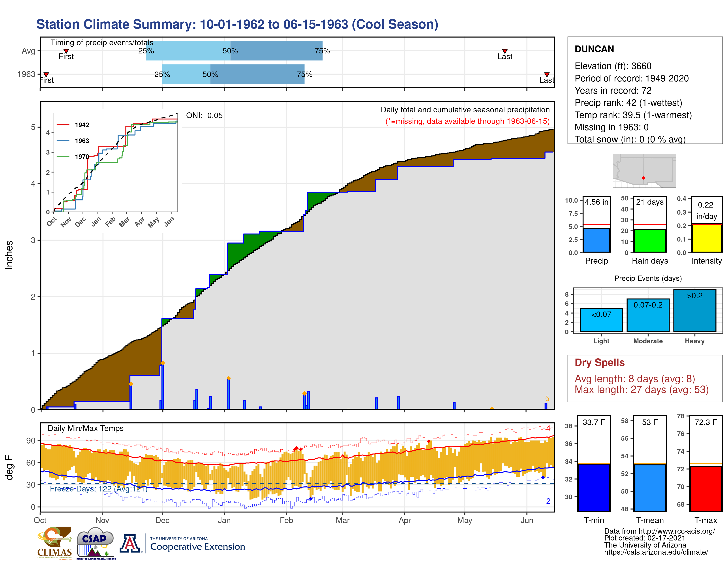Click the Avg 50% timing label
728x563 pixels.
click(x=230, y=51)
